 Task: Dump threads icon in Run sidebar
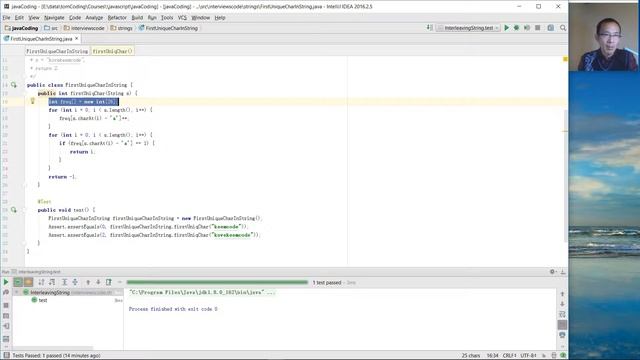click(x=6, y=316)
